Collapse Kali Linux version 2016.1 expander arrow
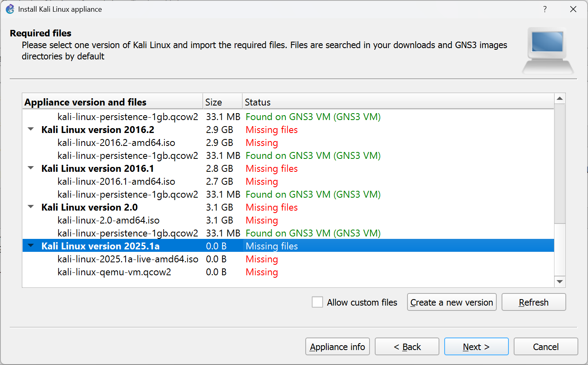The image size is (588, 365). coord(31,168)
